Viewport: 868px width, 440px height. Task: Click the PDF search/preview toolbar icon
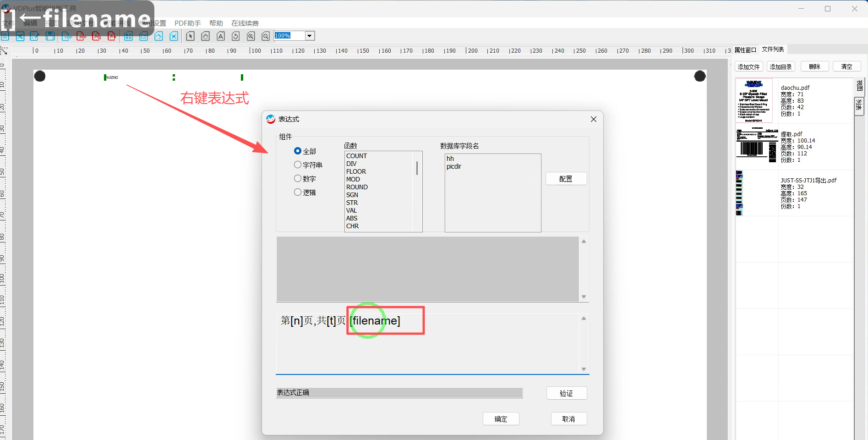(97, 36)
